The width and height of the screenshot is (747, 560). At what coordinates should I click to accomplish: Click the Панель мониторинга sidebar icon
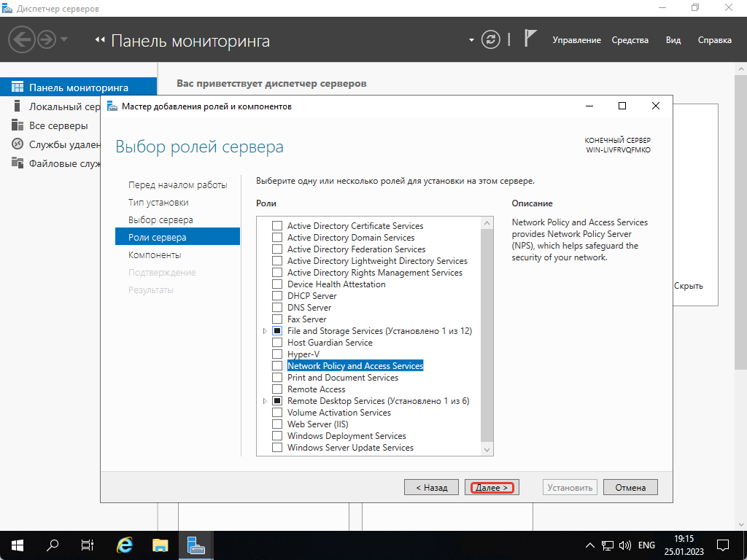click(18, 87)
